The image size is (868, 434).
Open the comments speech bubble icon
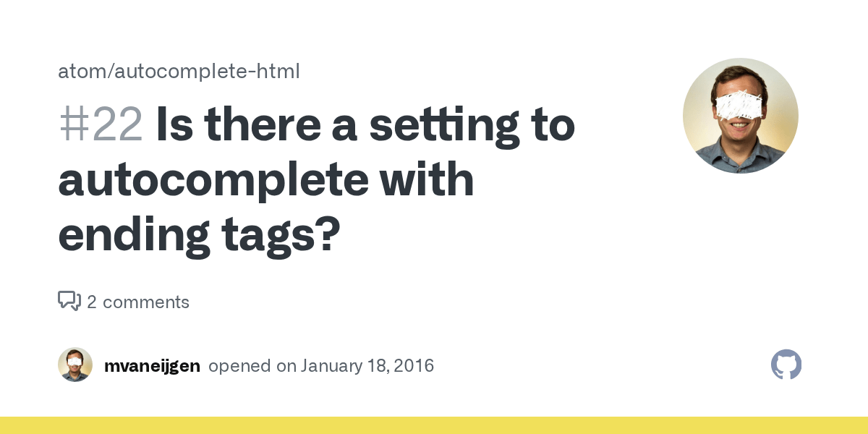pyautogui.click(x=69, y=301)
